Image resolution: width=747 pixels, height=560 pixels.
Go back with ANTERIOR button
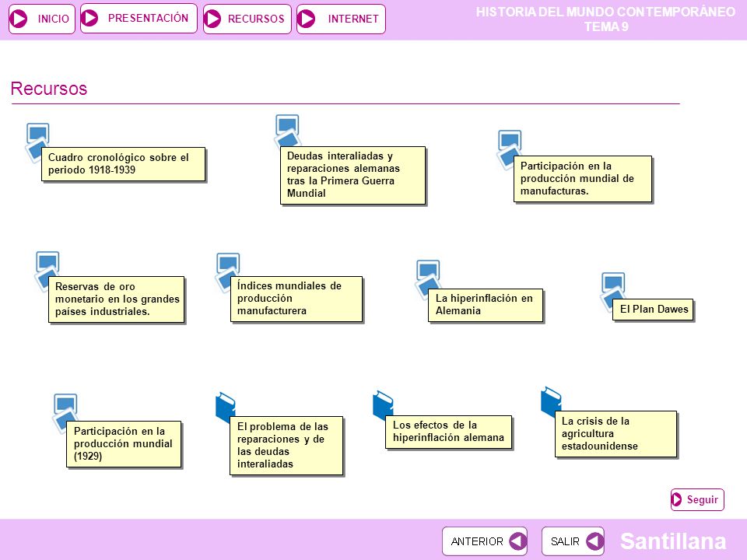coord(485,541)
